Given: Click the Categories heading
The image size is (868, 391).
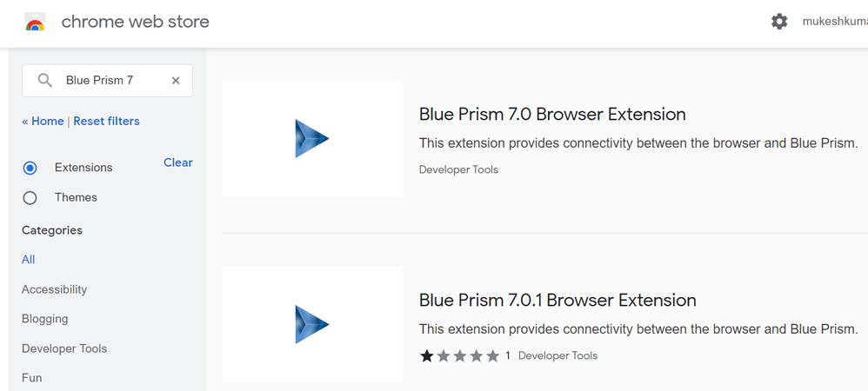Looking at the screenshot, I should point(52,230).
